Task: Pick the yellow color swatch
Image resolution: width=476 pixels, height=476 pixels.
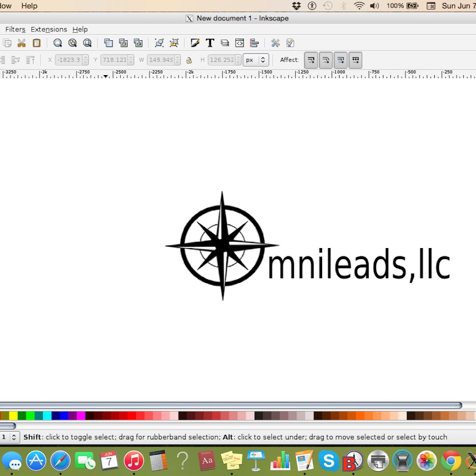Action: [x=13, y=416]
